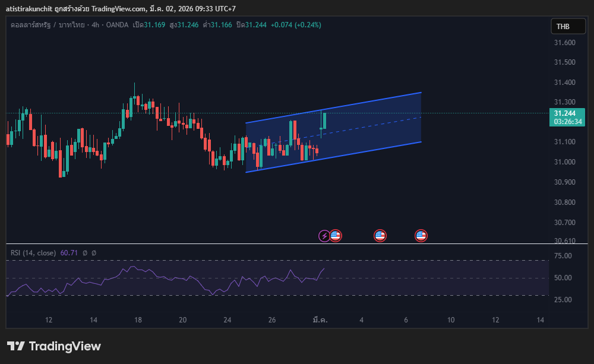This screenshot has height=364, width=594.
Task: Click the 31.600 price scale label
Action: tap(564, 43)
